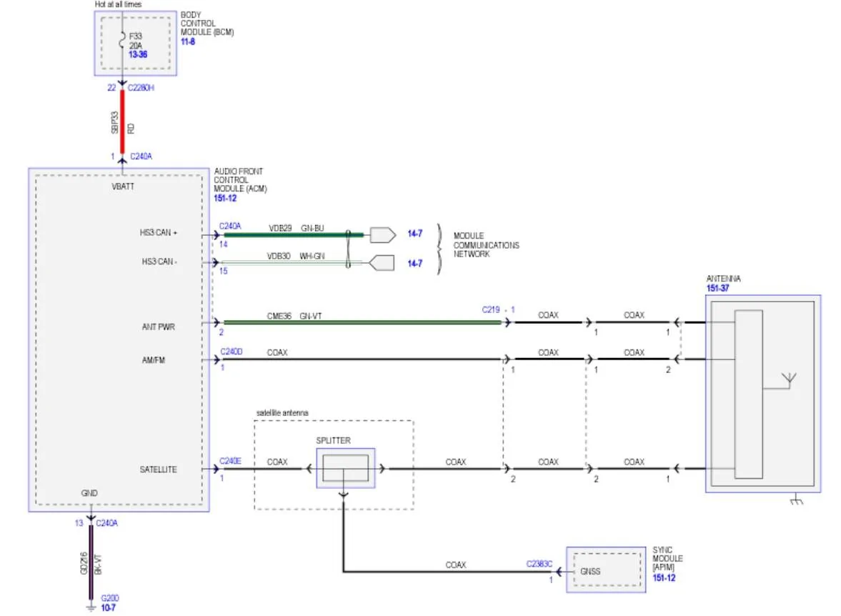Click ground point label G200

click(110, 597)
